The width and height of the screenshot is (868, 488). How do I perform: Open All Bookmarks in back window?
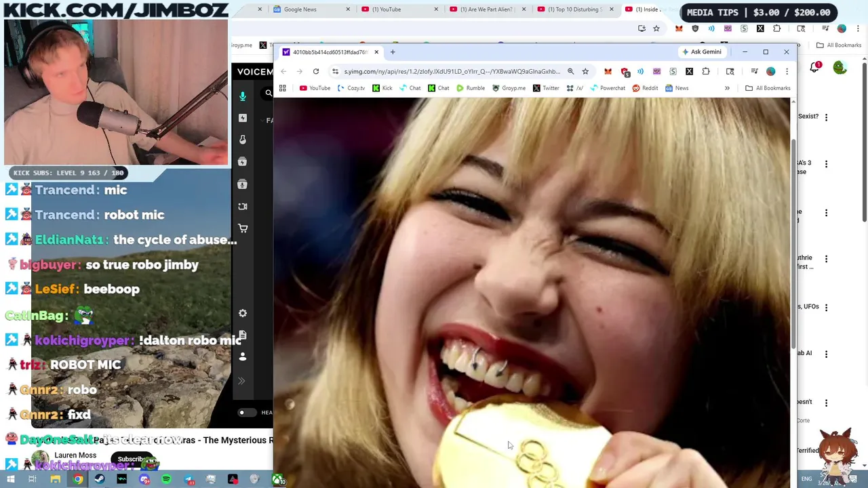839,45
